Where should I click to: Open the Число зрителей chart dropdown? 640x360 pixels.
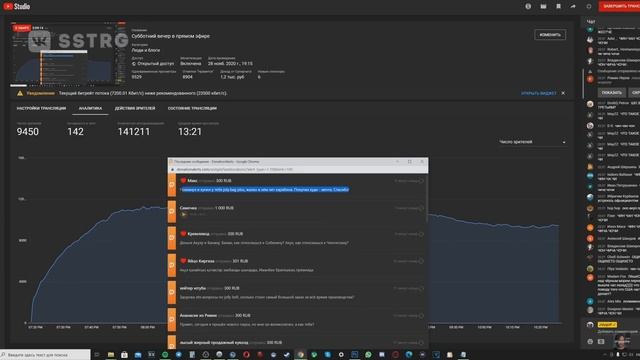tap(532, 142)
